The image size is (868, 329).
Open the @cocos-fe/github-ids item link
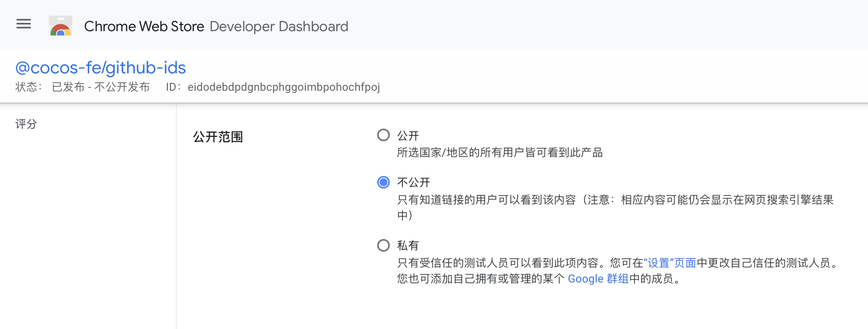point(101,68)
